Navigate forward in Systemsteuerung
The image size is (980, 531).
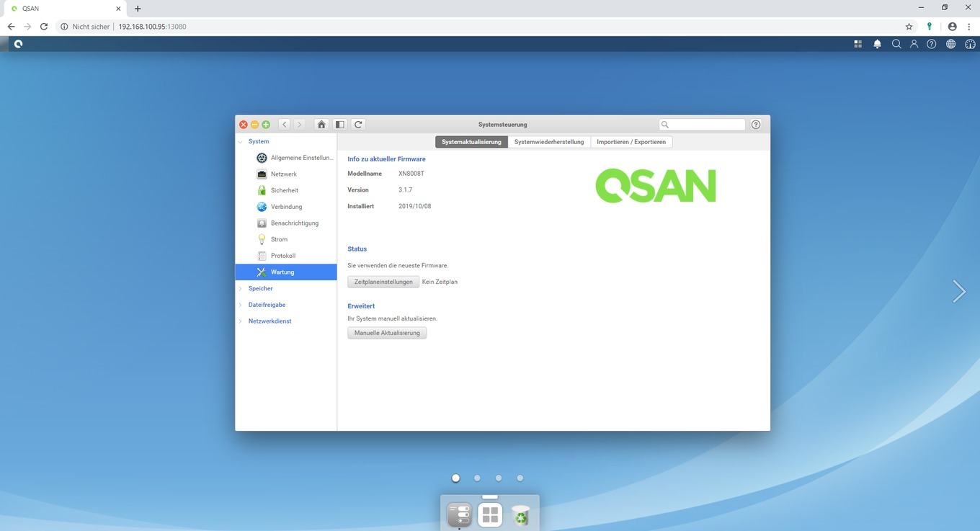pyautogui.click(x=299, y=125)
